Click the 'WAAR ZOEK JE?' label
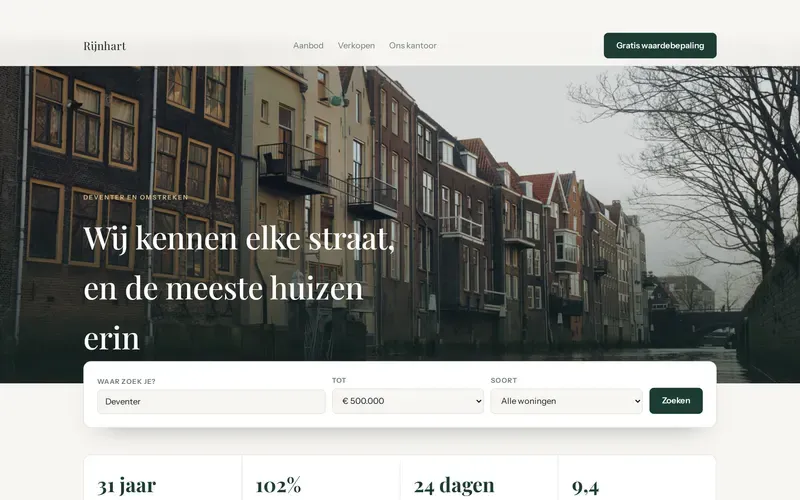The image size is (800, 500). [x=126, y=381]
